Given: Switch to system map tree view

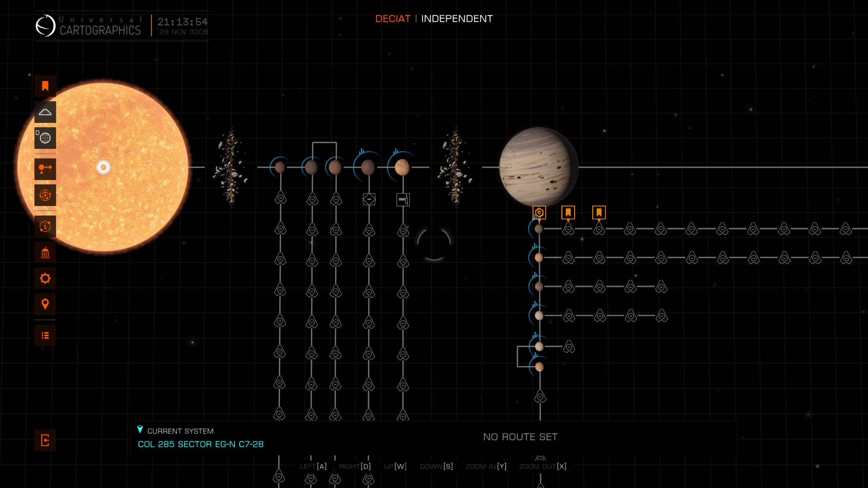Looking at the screenshot, I should click(45, 169).
